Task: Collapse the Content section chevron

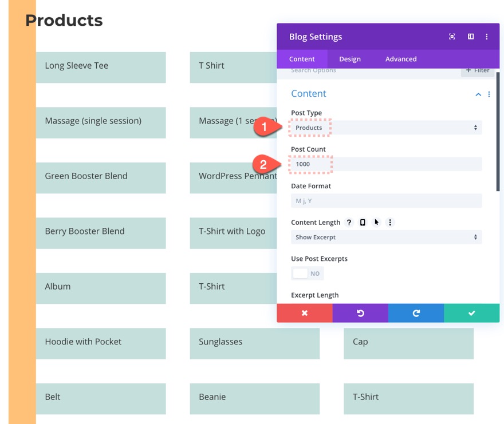Action: [478, 93]
